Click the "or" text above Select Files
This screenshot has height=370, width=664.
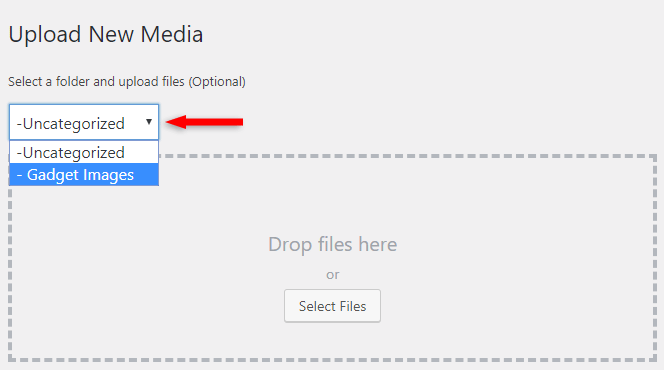point(332,275)
